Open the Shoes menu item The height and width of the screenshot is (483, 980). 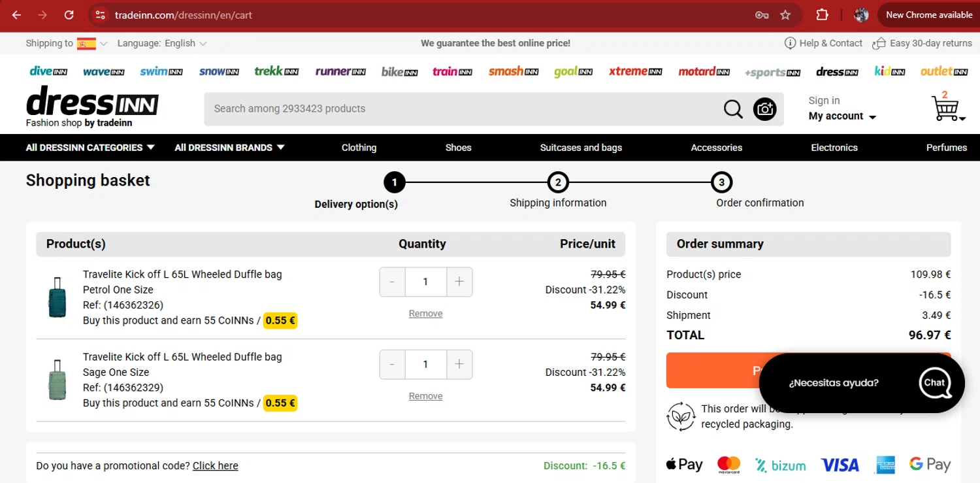[x=458, y=148]
